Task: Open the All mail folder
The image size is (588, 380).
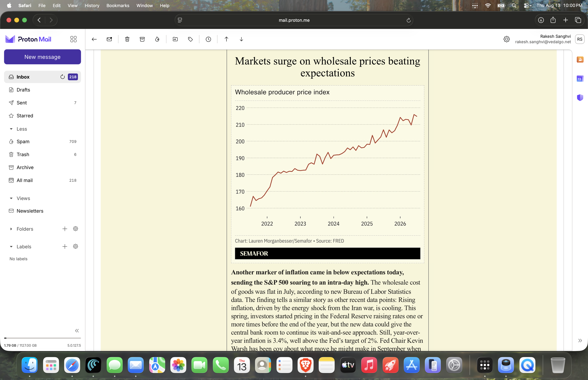Action: pyautogui.click(x=42, y=180)
